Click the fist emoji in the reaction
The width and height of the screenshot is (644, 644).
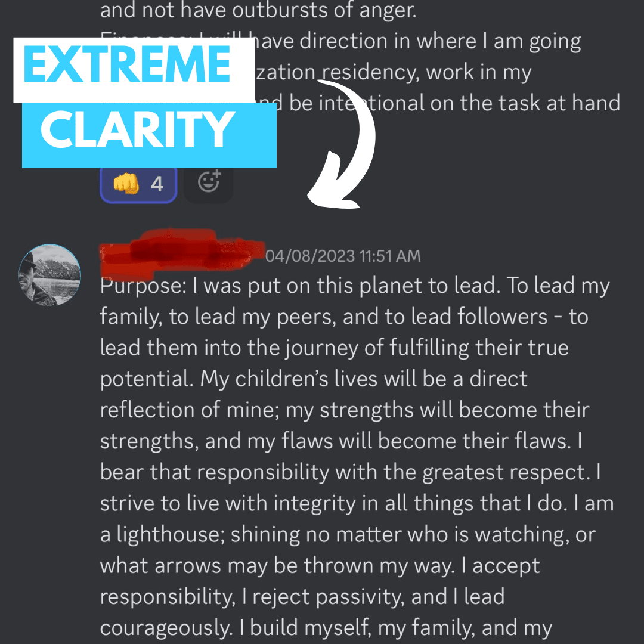(126, 184)
